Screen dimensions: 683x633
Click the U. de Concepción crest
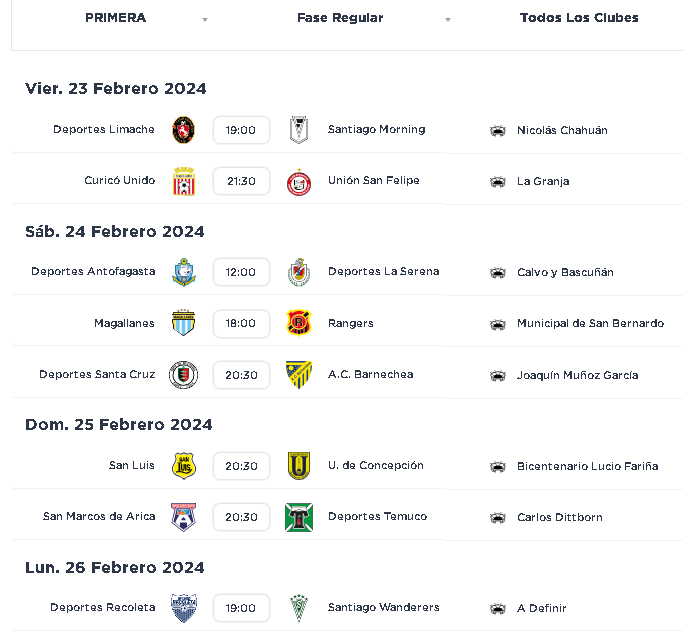[x=299, y=466]
